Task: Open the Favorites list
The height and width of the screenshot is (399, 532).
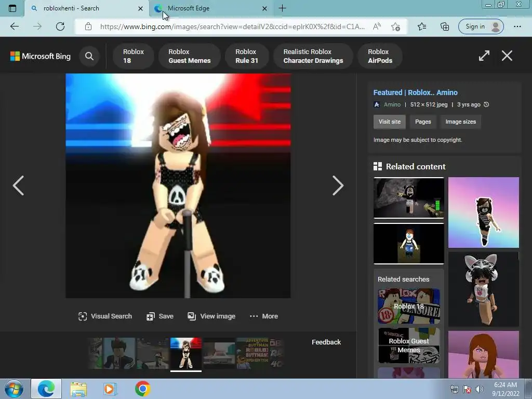Action: pyautogui.click(x=422, y=26)
